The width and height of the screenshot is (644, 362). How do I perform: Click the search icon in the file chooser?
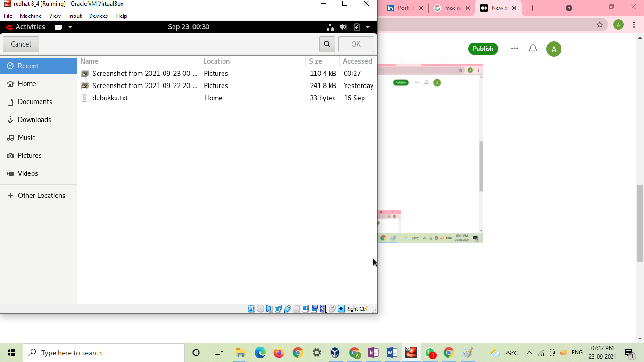click(x=327, y=44)
